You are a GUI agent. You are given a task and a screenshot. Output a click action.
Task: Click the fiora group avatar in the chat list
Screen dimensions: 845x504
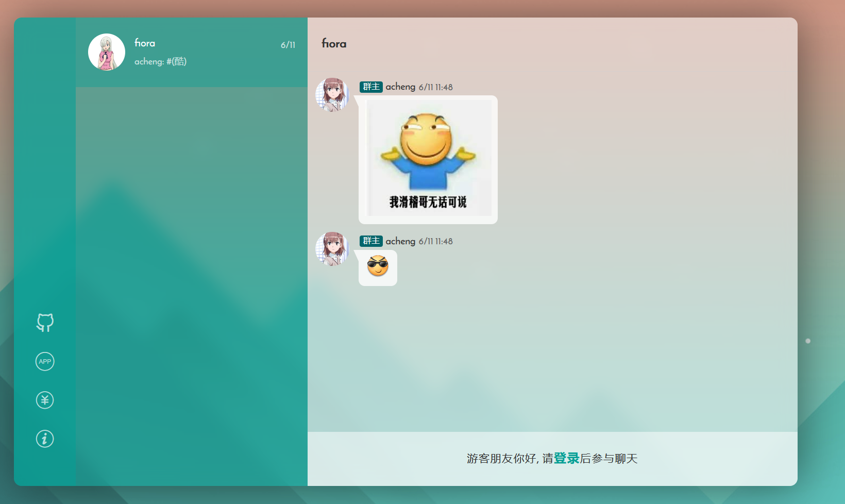point(107,52)
